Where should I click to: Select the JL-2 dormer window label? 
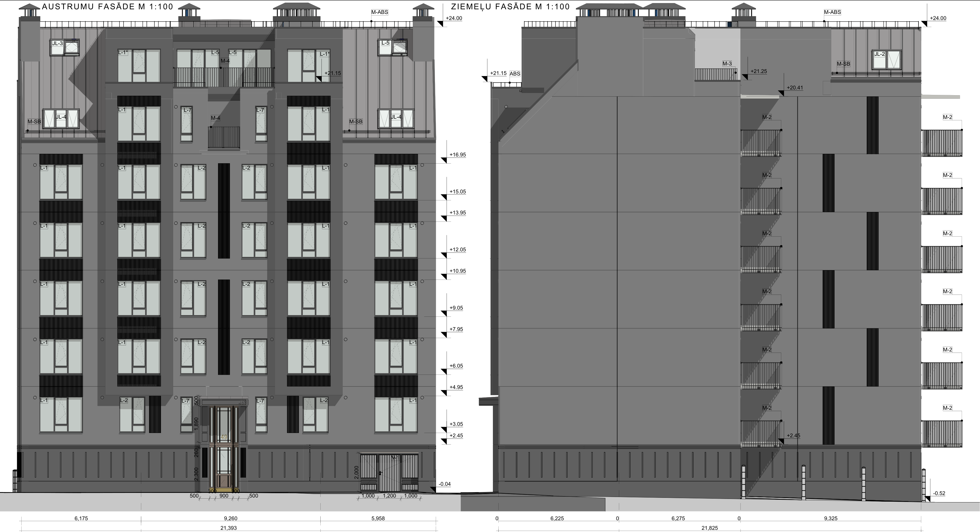point(879,54)
